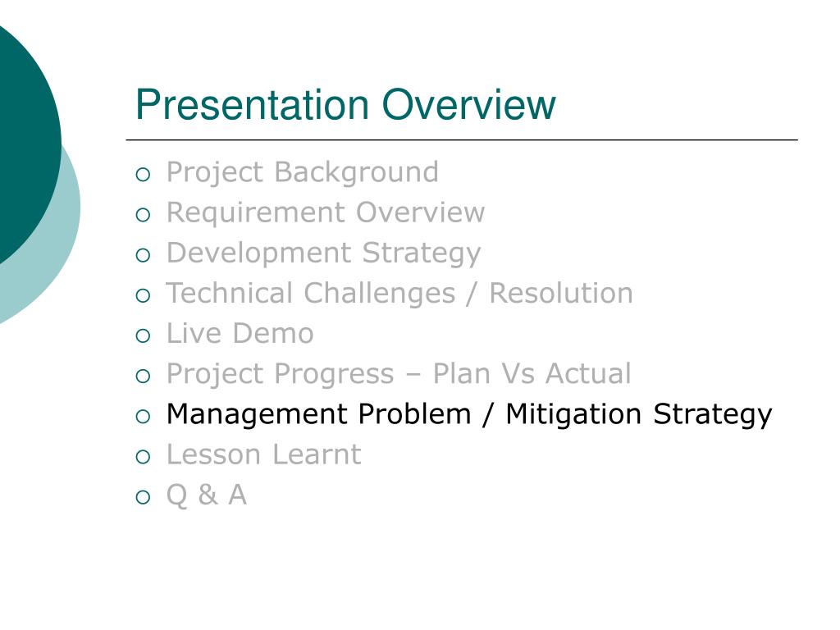Choose the "Live Demo" agenda item
Viewport: 840px width, 630px height.
tap(240, 333)
